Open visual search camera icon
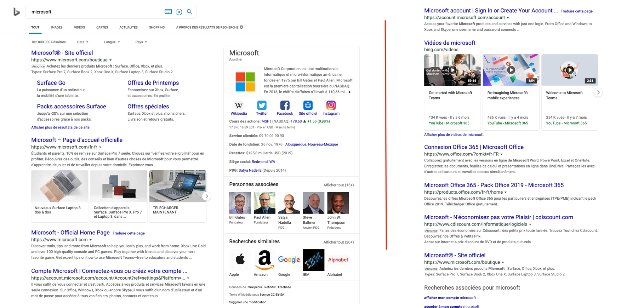Image resolution: width=644 pixels, height=308 pixels. point(179,12)
